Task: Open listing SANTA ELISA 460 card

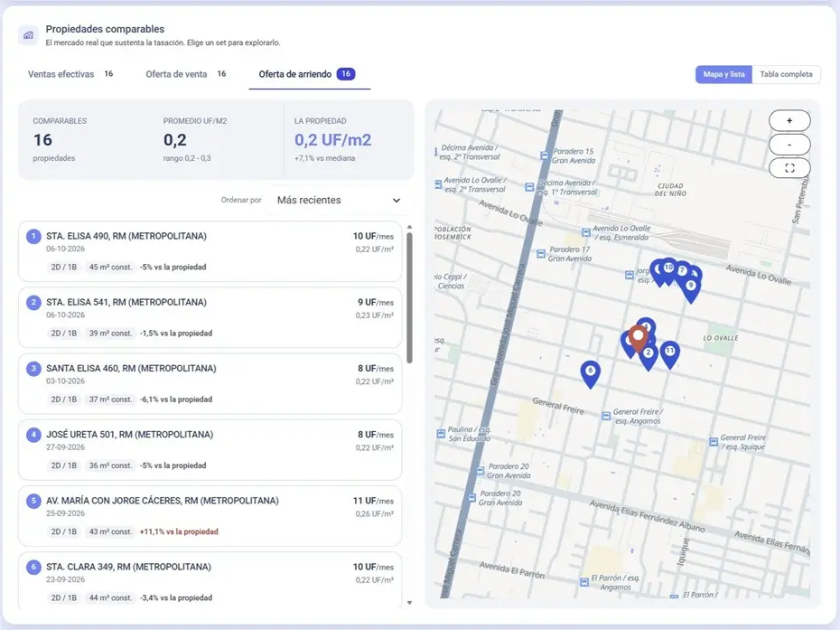Action: (x=210, y=384)
